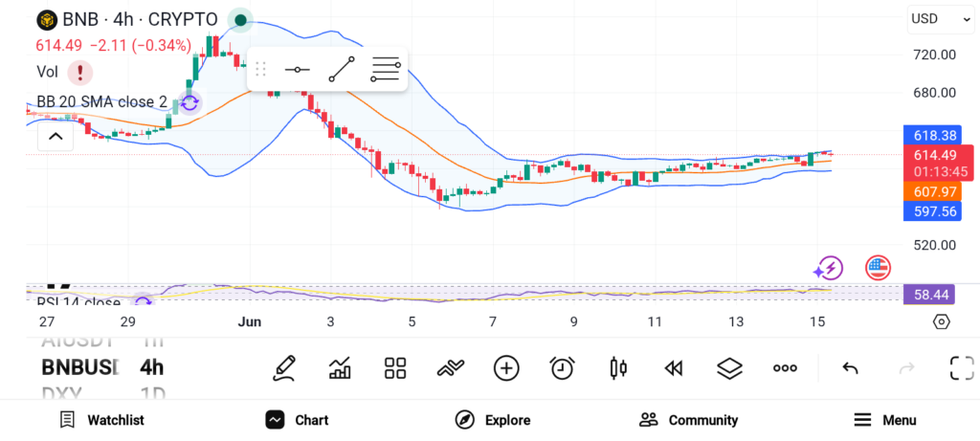Screen dimensions: 980x441
Task: Click the red volume warning exclamation icon
Action: click(80, 73)
